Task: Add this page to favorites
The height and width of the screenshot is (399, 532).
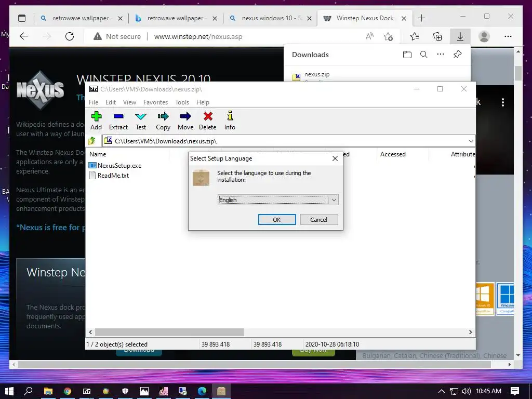Action: coord(389,36)
